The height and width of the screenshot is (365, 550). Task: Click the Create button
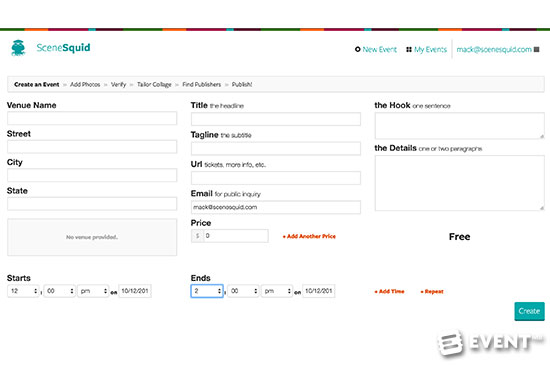tap(529, 311)
